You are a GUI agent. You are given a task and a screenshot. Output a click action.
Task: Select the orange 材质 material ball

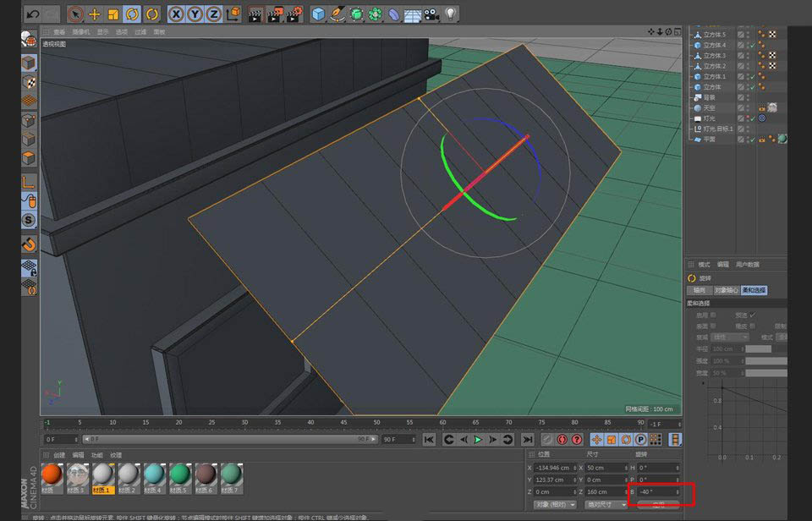tap(52, 475)
